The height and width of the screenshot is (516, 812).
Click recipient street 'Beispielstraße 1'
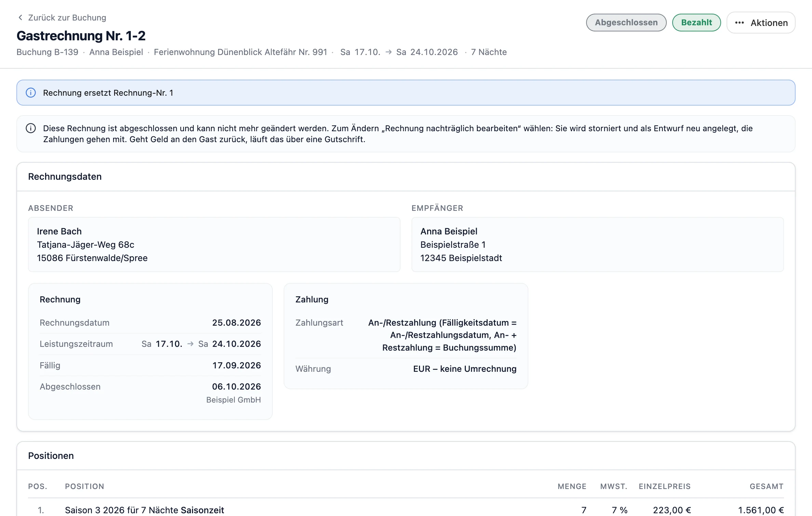pyautogui.click(x=453, y=245)
